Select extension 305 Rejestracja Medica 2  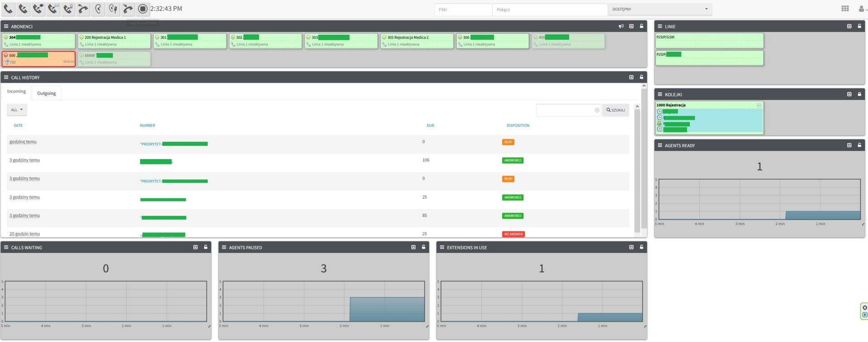(417, 41)
